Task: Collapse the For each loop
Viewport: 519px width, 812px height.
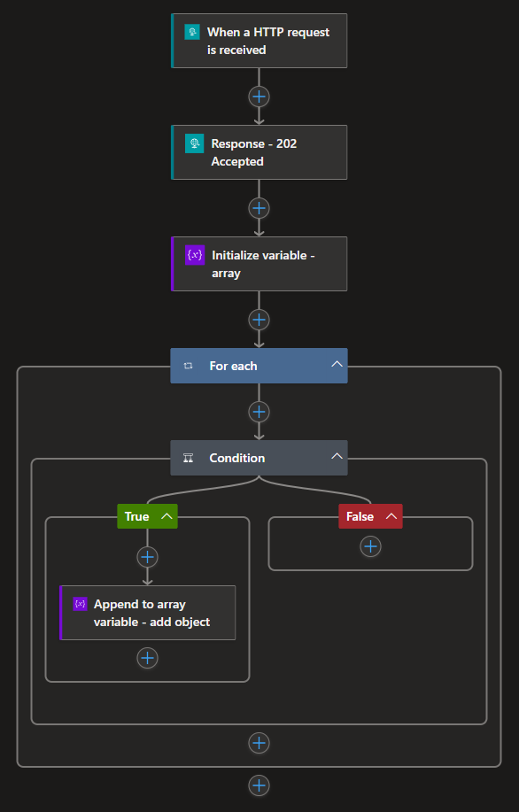Action: tap(337, 365)
